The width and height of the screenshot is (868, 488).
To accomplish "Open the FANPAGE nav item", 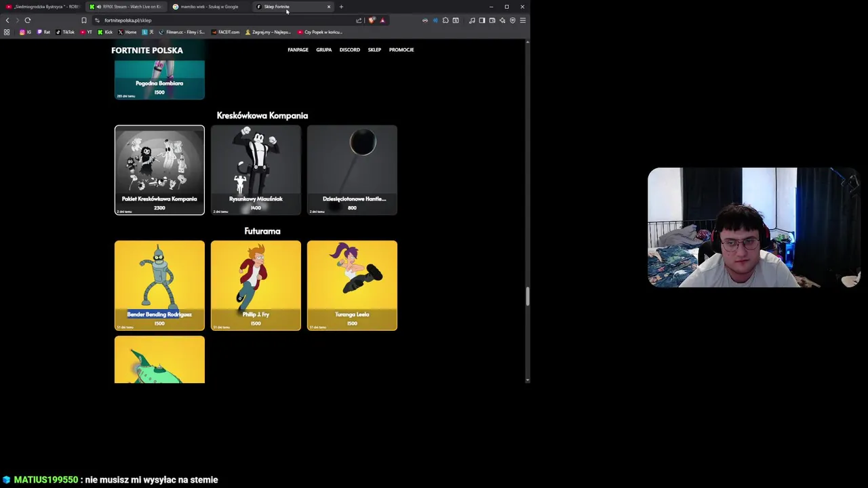I will 298,49.
